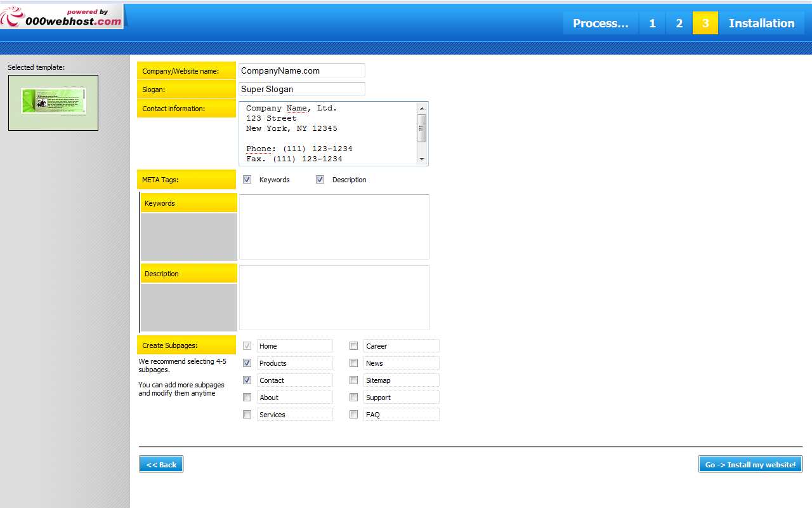Open the Installation tab
This screenshot has width=812, height=508.
761,23
